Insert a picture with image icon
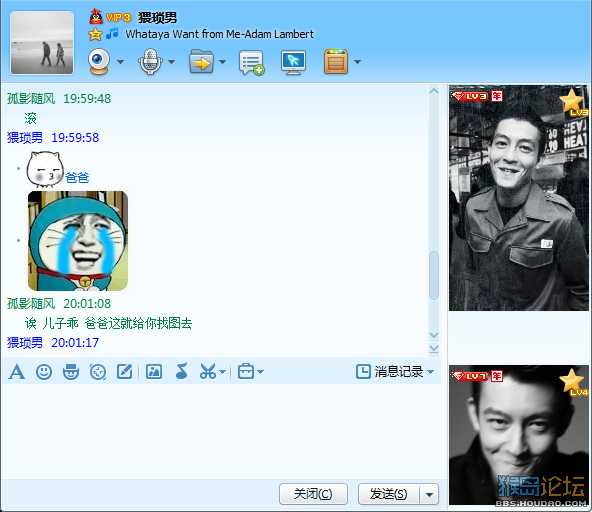592x512 pixels. coord(154,372)
